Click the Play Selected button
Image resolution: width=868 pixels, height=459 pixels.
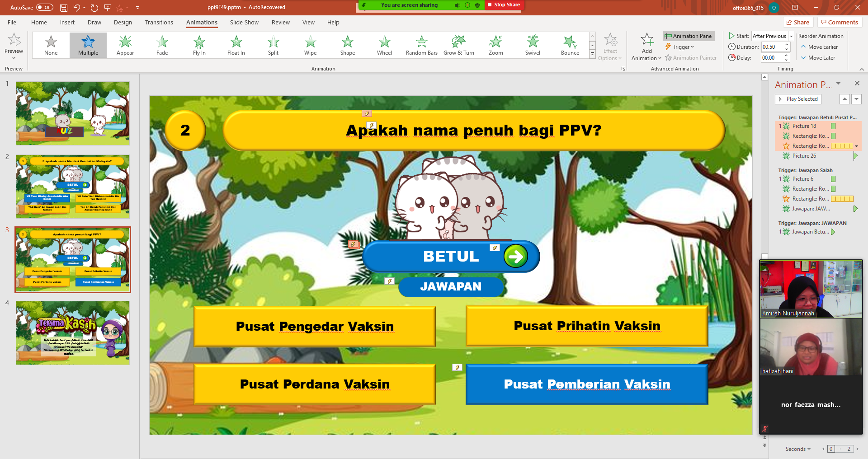coord(798,99)
